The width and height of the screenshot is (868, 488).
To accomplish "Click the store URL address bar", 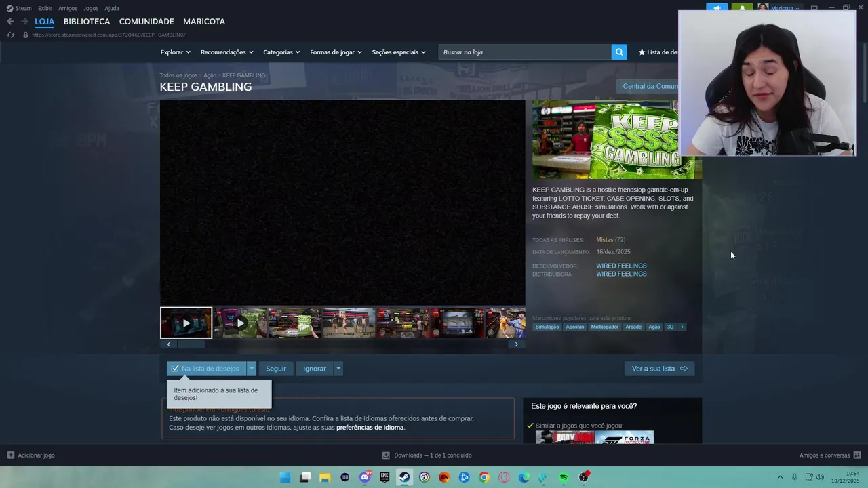I will tap(108, 35).
